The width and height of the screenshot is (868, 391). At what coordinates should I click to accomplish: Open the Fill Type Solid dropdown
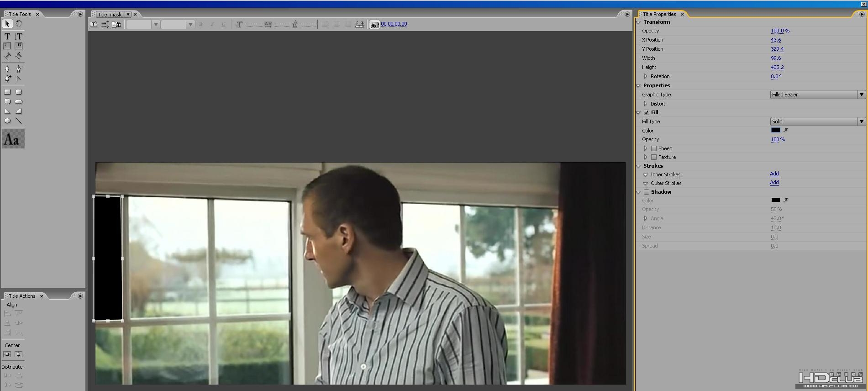817,122
